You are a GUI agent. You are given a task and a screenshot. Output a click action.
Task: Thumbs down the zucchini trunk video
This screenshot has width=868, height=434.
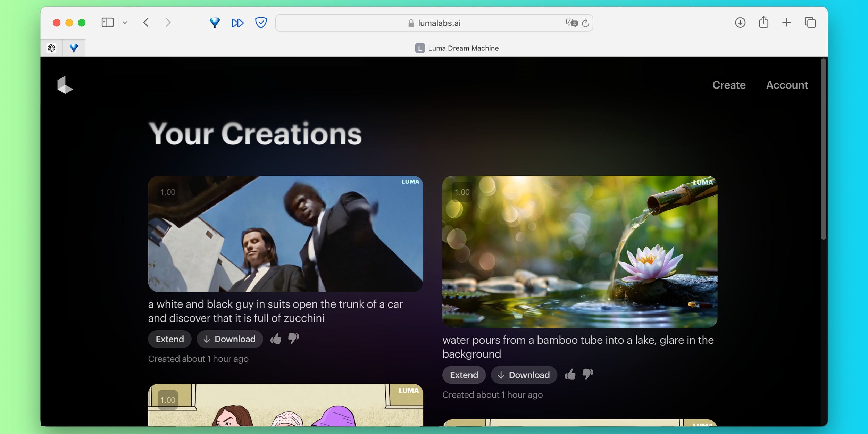[293, 338]
